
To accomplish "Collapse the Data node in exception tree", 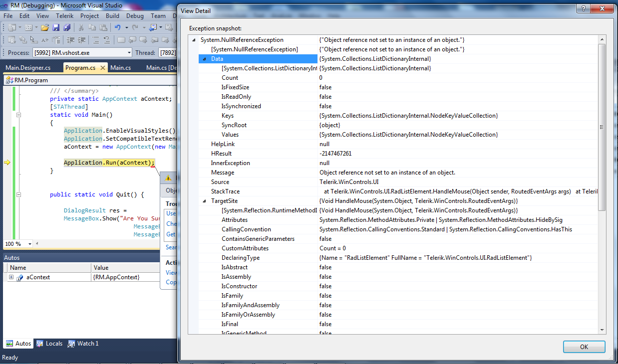I will (x=204, y=59).
